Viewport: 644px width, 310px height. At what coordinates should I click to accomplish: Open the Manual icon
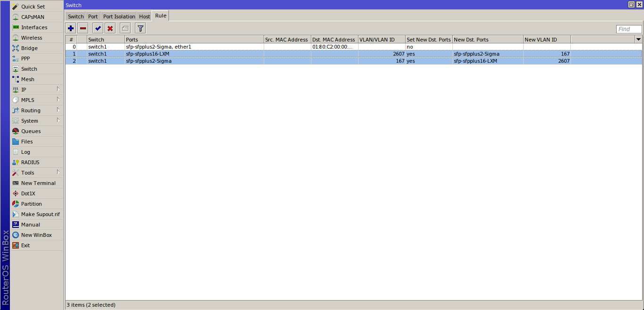[16, 225]
